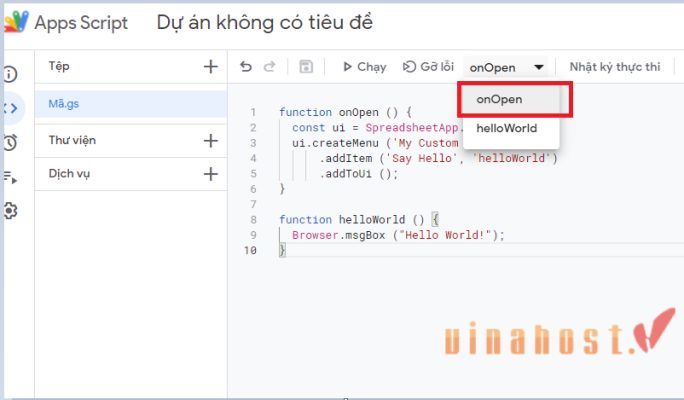Open the Overview info icon in sidebar
684x400 pixels.
[x=10, y=74]
